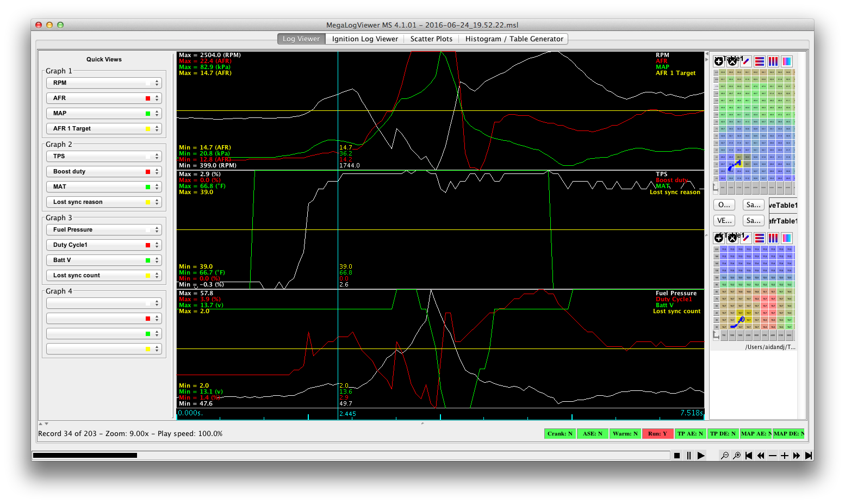Click the "O..." button below veTable1 grid
The height and width of the screenshot is (504, 845).
724,205
